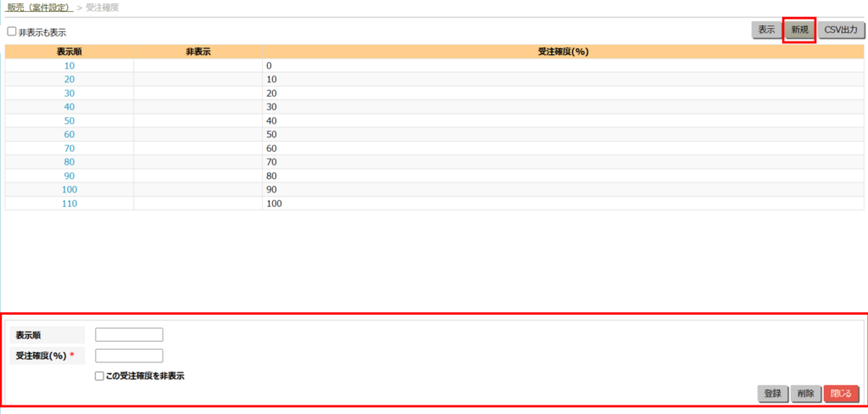Image resolution: width=868 pixels, height=414 pixels.
Task: Close the form with 閉じる button
Action: [841, 394]
